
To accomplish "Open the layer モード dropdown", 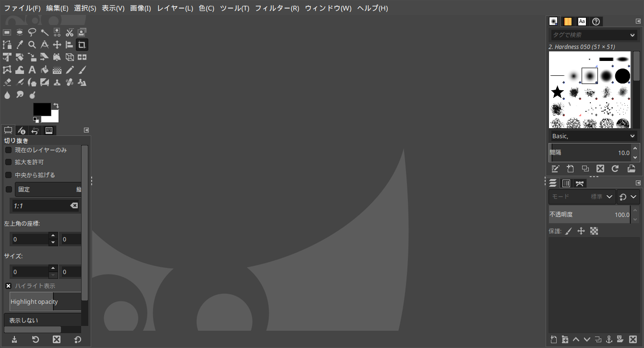I will click(582, 197).
